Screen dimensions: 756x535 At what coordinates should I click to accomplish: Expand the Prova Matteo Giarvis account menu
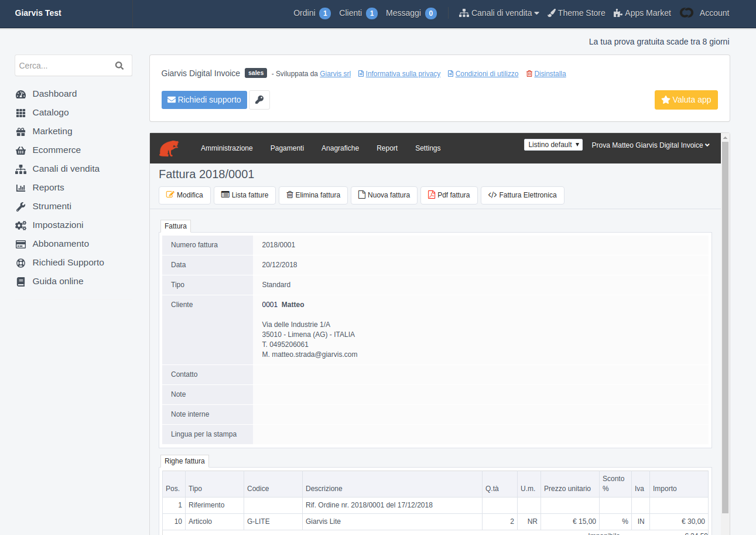pyautogui.click(x=651, y=145)
